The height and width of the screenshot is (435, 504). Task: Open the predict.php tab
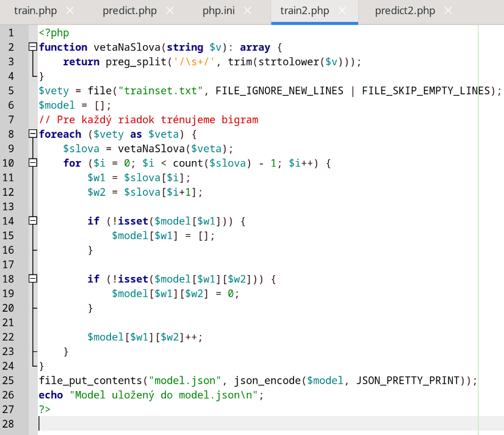pyautogui.click(x=129, y=11)
